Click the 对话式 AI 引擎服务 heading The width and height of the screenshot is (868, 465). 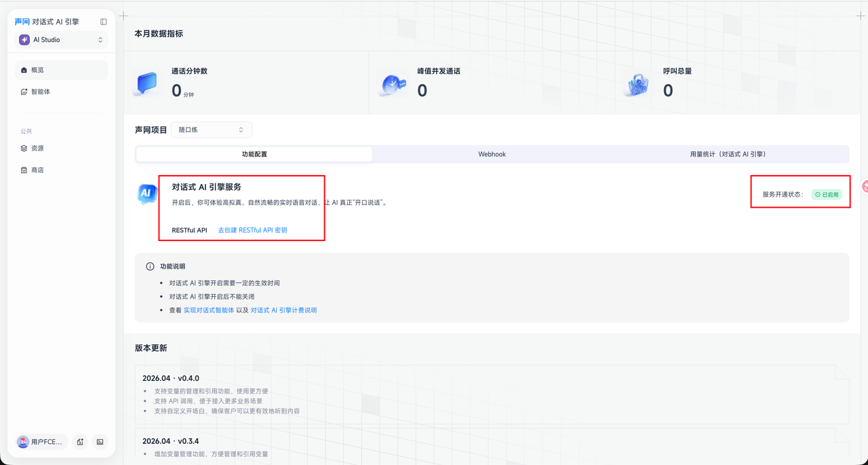(206, 187)
